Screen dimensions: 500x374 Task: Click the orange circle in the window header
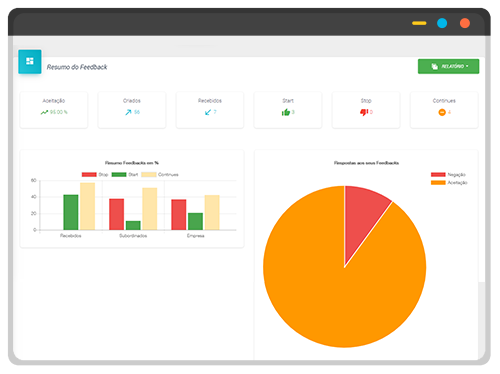(x=465, y=23)
